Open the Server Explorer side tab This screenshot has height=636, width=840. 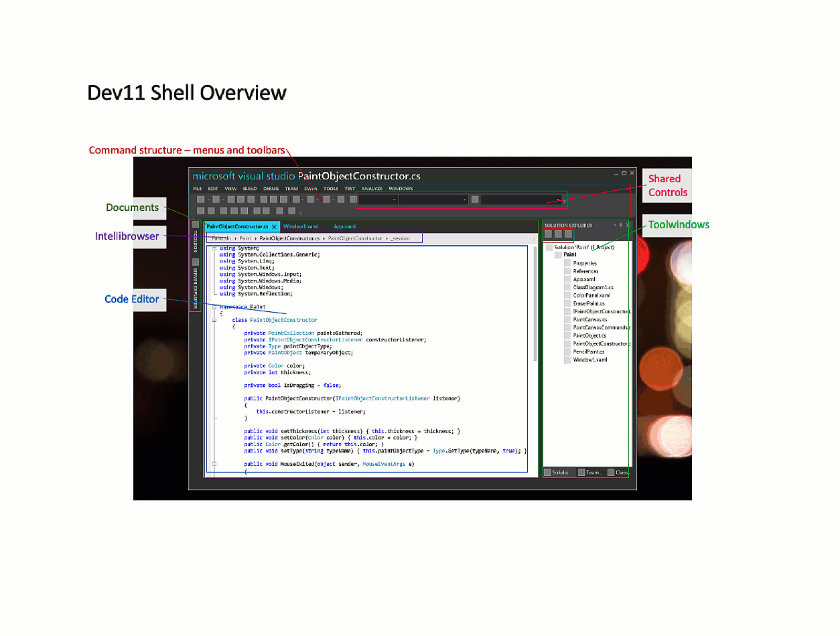pyautogui.click(x=195, y=284)
